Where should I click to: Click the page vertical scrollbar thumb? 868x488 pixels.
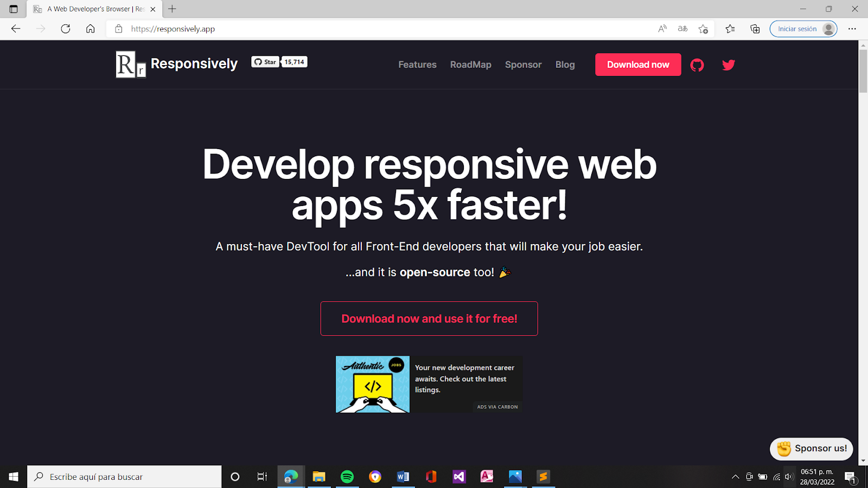(863, 70)
